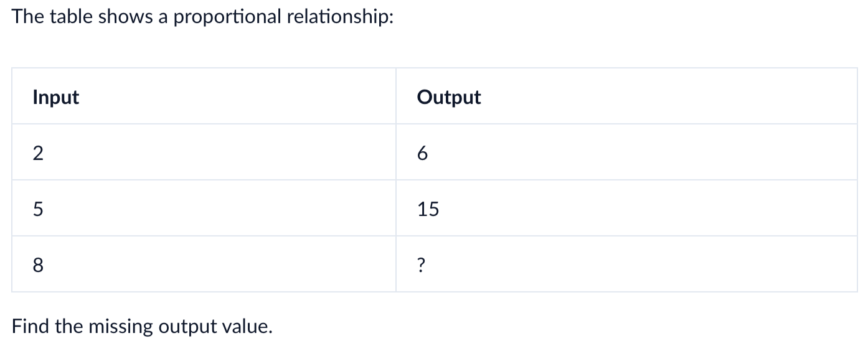Select the input cell containing 2
Image resolution: width=868 pixels, height=346 pixels.
coord(204,152)
